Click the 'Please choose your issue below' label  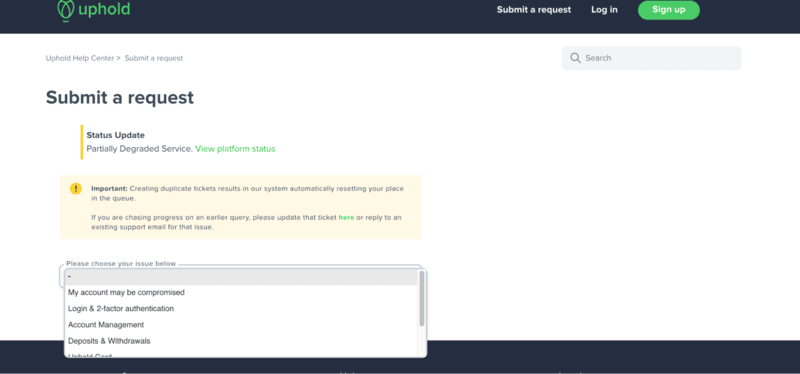[121, 264]
